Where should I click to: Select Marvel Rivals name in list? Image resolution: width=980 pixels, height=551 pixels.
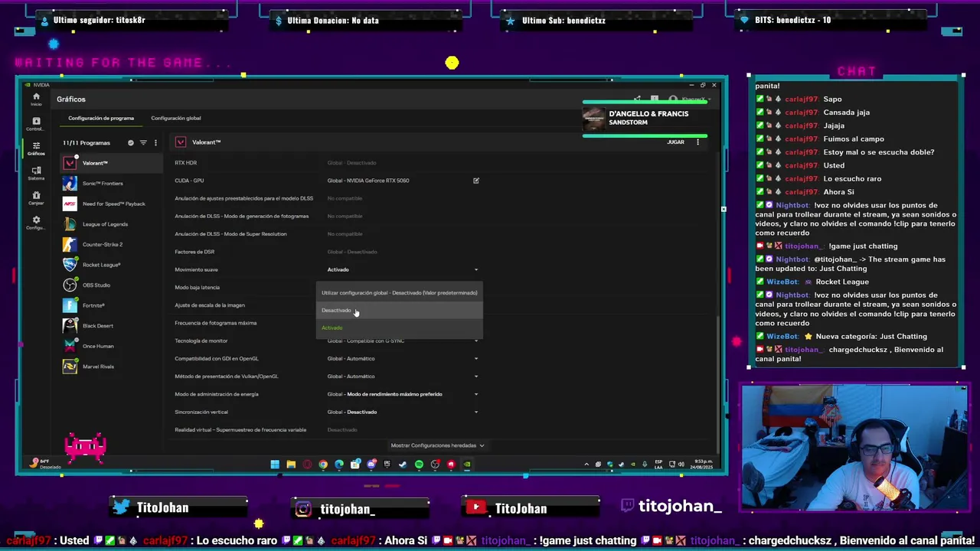click(98, 367)
